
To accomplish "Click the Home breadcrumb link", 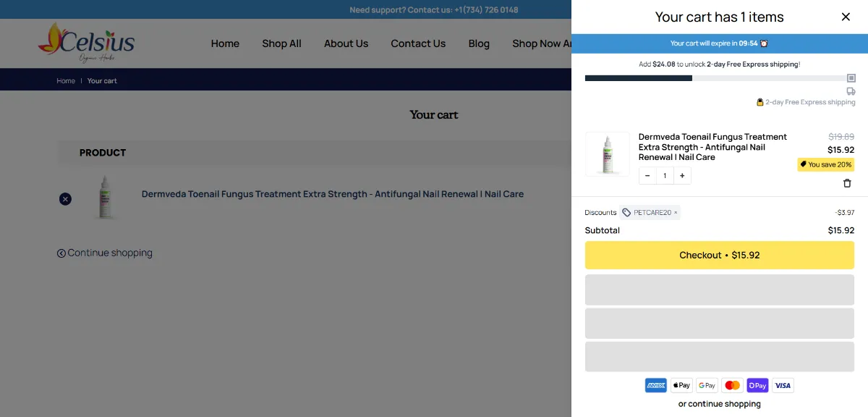I will click(x=66, y=81).
